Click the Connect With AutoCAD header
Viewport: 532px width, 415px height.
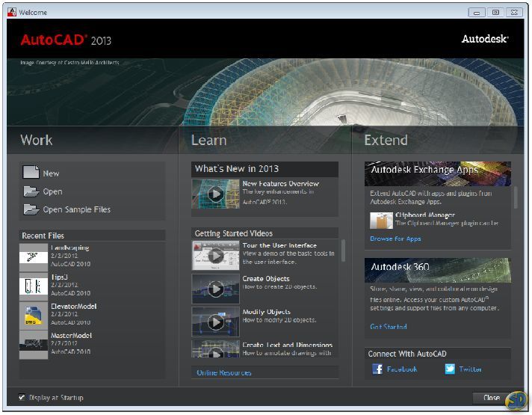point(438,354)
